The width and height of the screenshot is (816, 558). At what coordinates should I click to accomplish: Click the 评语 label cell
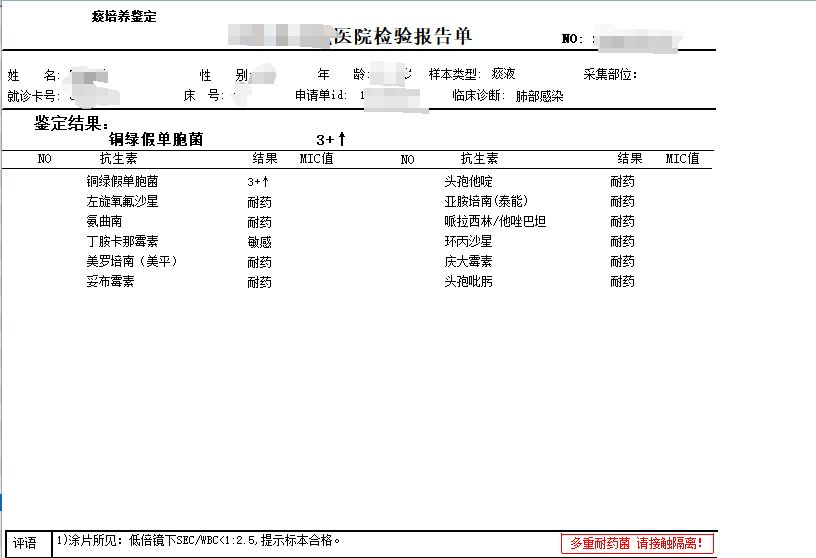(x=25, y=544)
